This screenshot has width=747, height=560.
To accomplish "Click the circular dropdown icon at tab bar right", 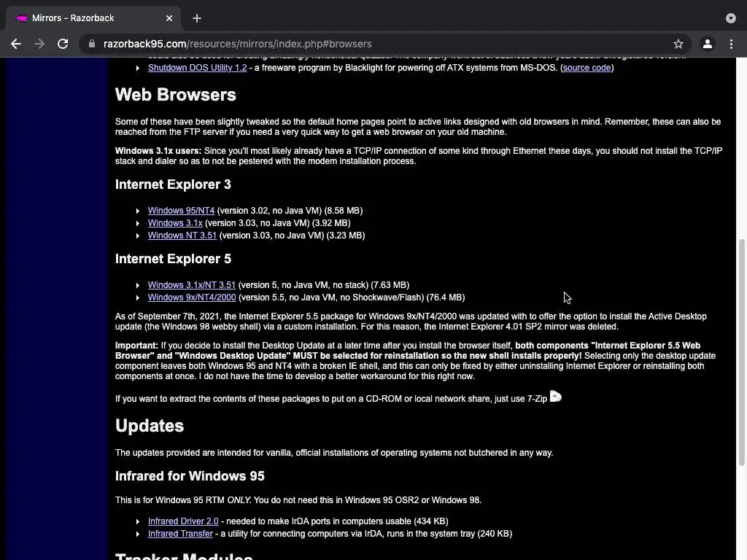I will click(x=731, y=18).
